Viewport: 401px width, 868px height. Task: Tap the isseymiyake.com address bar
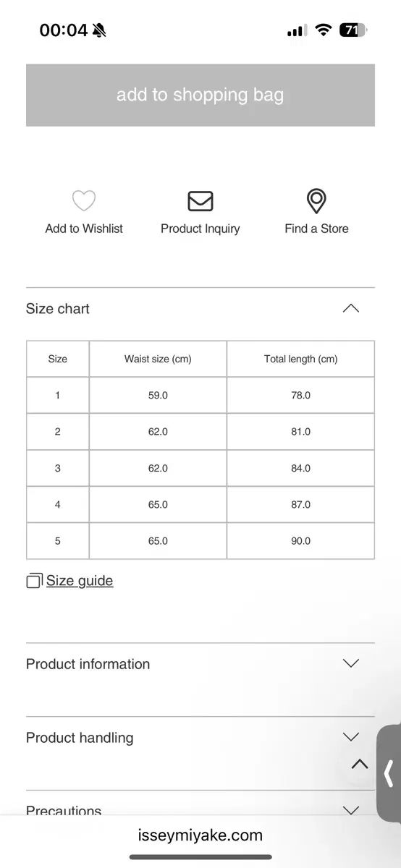pyautogui.click(x=200, y=835)
